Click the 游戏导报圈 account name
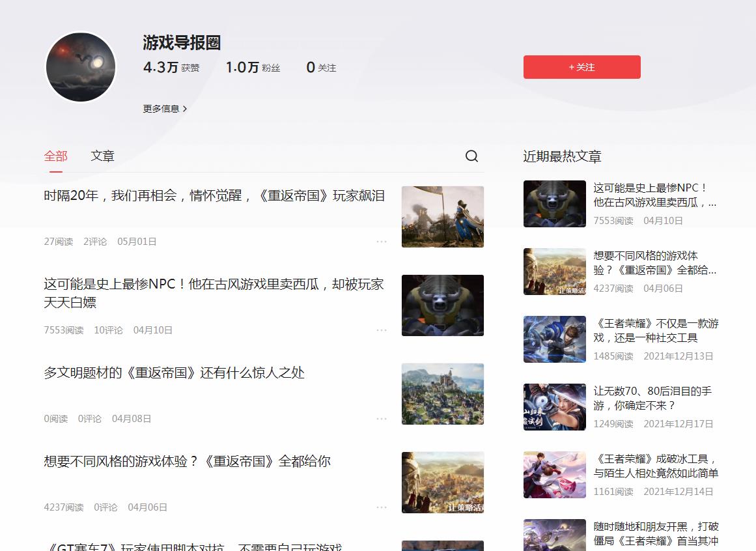Viewport: 756px width, 551px height. (x=182, y=43)
